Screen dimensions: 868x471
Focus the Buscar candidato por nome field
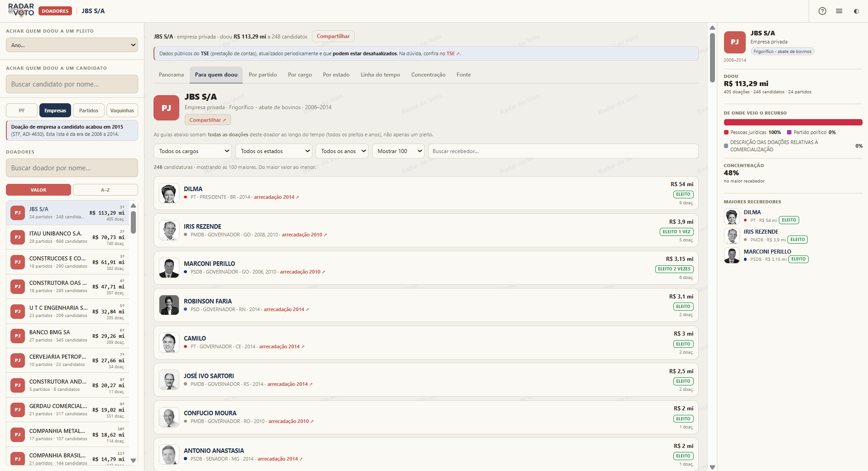tap(72, 84)
